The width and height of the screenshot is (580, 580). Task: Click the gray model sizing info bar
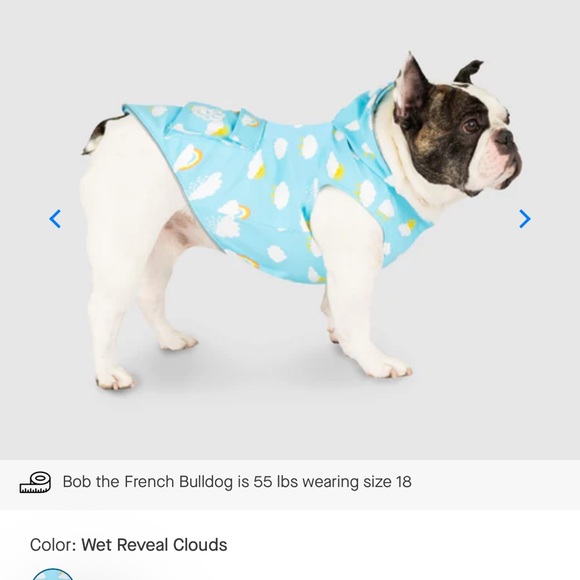[x=290, y=484]
